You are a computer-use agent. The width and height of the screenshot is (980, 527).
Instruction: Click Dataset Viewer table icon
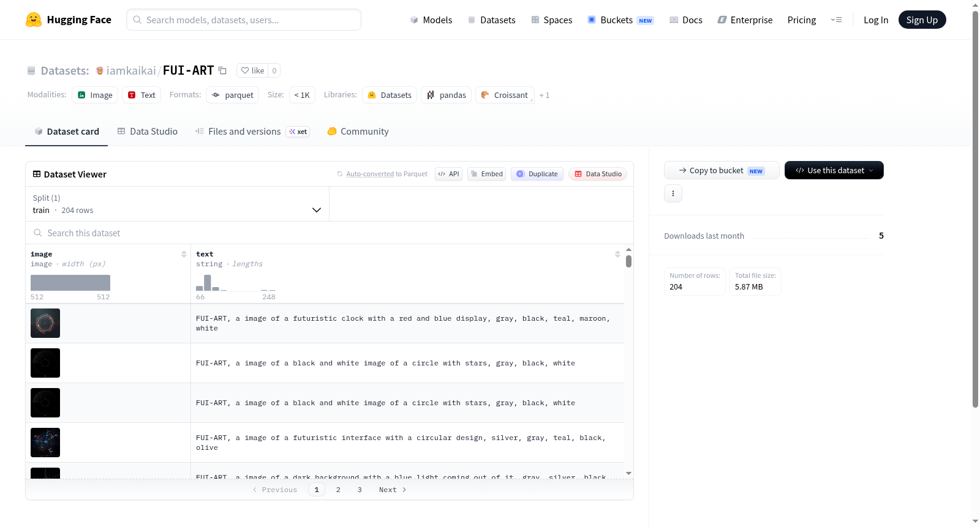[x=37, y=174]
